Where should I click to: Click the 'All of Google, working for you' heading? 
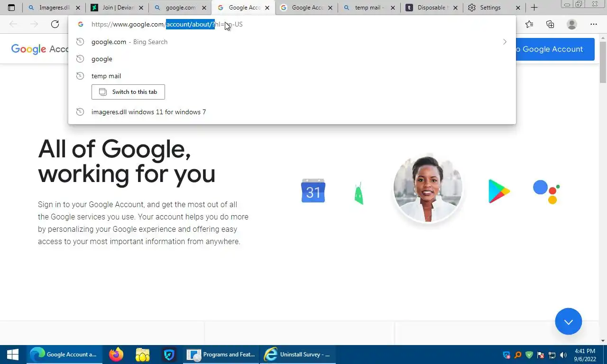(127, 161)
